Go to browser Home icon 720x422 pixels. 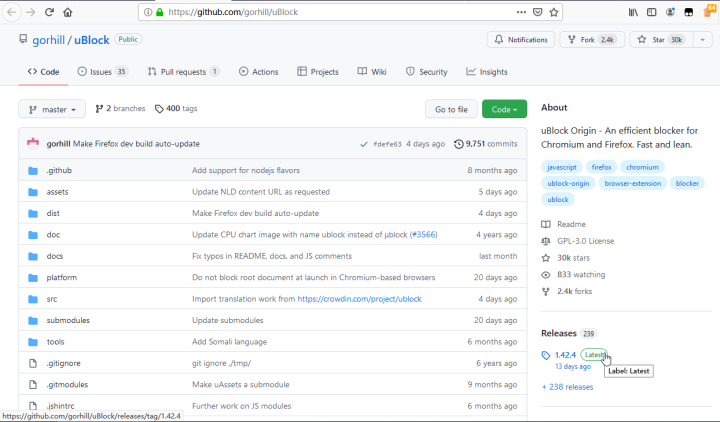(x=68, y=12)
